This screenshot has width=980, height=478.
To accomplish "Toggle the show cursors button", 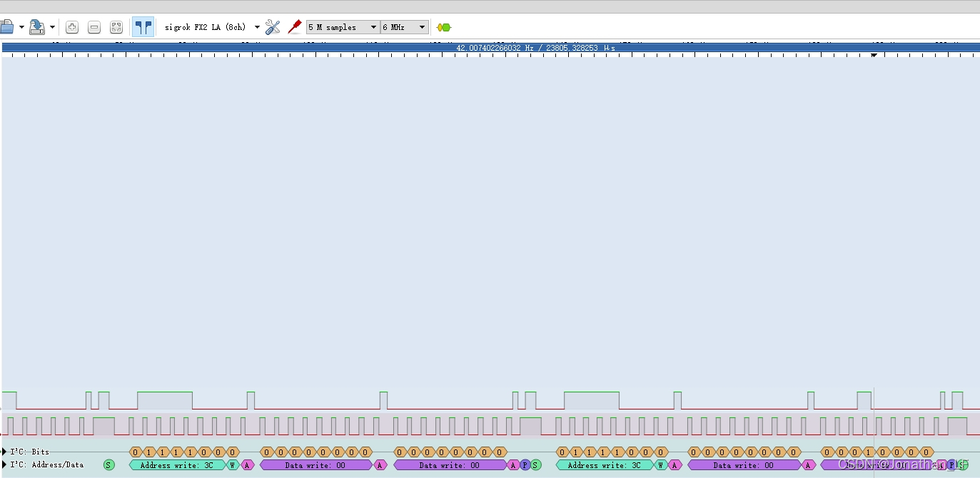I will tap(143, 27).
